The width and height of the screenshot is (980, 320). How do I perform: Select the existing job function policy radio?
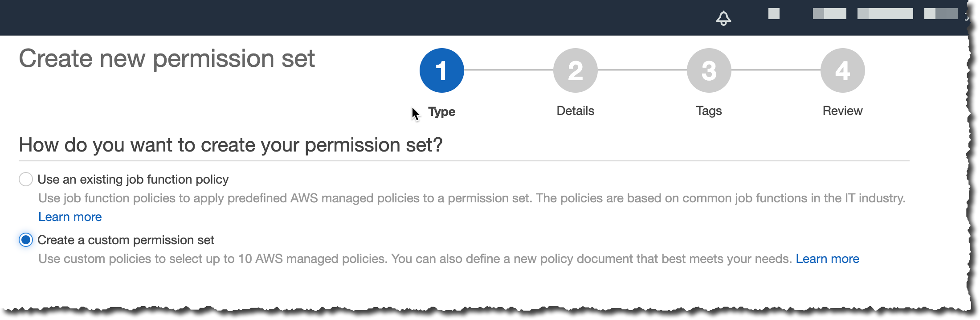click(x=26, y=179)
